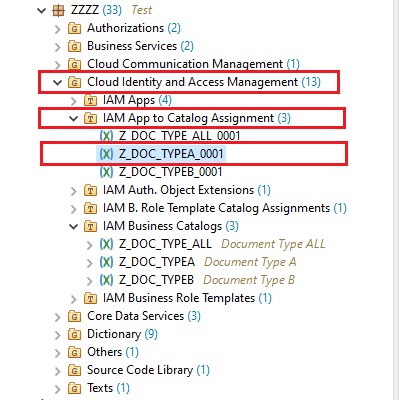This screenshot has height=400, width=403.
Task: Collapse Cloud Identity and Access Management
Action: pos(57,82)
